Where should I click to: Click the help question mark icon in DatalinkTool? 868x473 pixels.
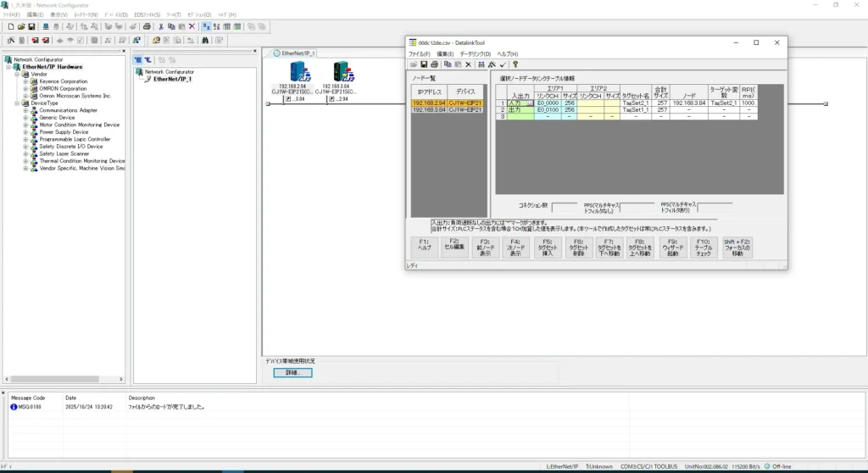coord(515,64)
